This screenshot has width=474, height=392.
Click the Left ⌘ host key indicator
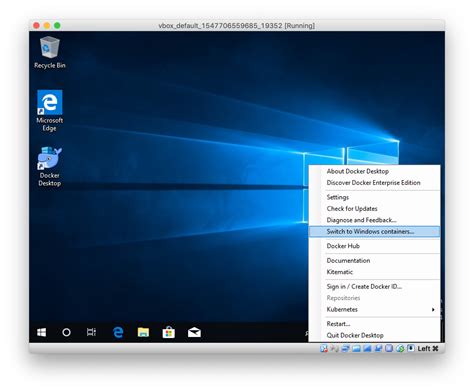(x=428, y=349)
